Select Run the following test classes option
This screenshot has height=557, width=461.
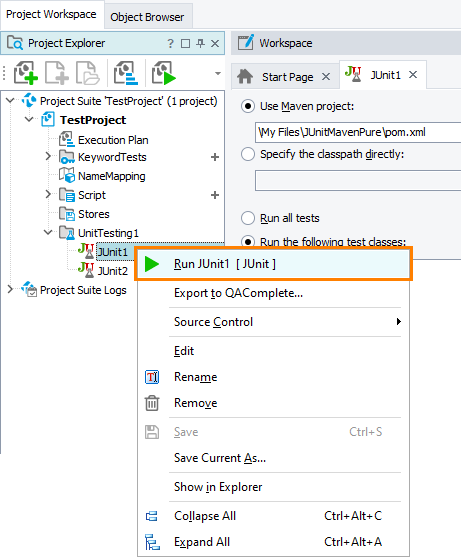coord(248,242)
